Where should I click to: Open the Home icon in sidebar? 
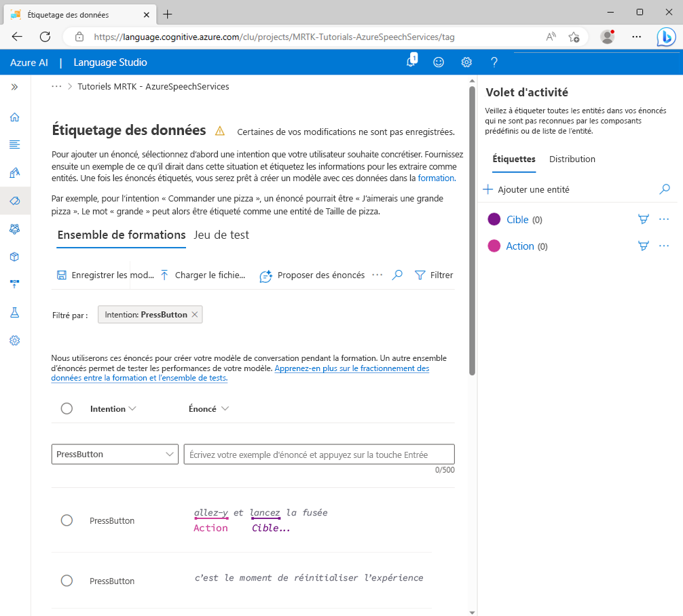pos(14,117)
